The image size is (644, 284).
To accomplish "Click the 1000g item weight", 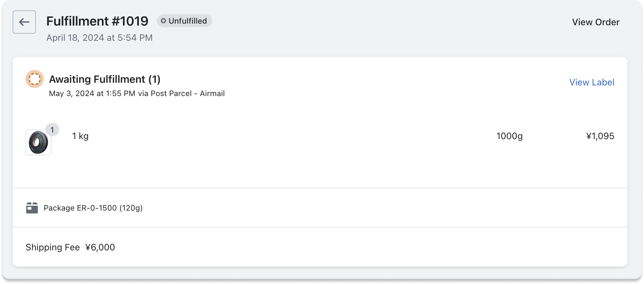I will point(509,136).
